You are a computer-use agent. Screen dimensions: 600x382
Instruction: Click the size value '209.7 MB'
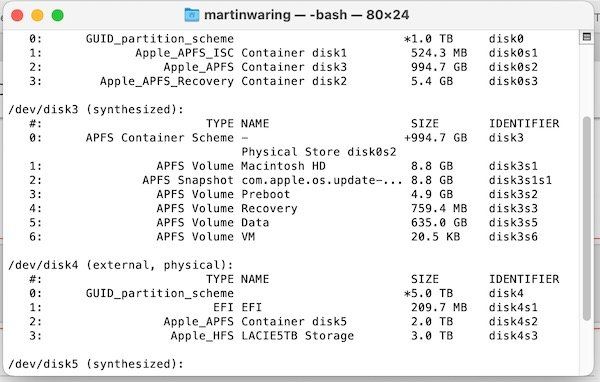pyautogui.click(x=439, y=308)
